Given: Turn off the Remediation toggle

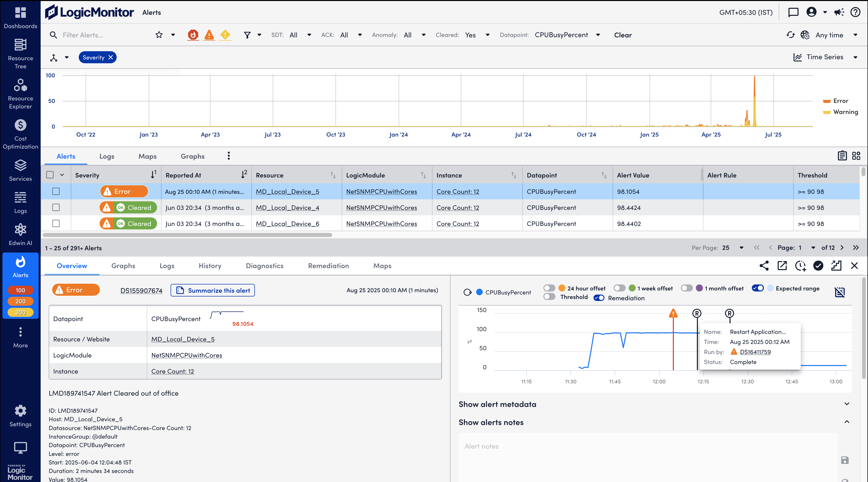Looking at the screenshot, I should tap(599, 298).
